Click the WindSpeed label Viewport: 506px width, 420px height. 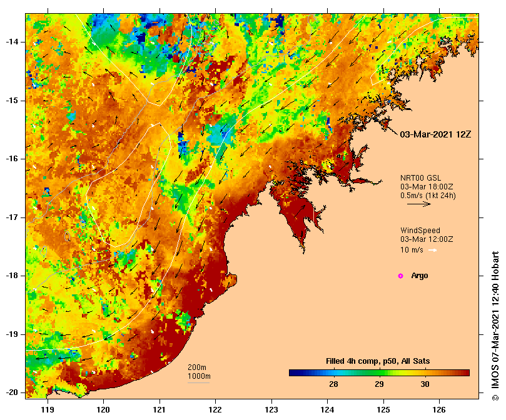click(420, 231)
